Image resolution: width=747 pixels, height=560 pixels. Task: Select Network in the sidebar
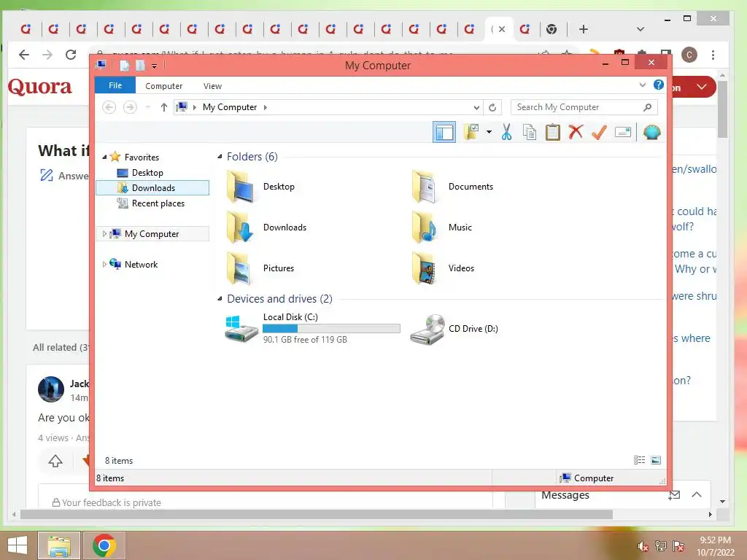[x=141, y=264]
